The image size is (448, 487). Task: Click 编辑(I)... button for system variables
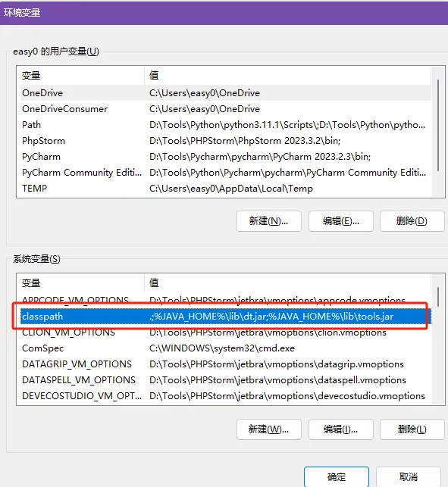click(x=341, y=429)
